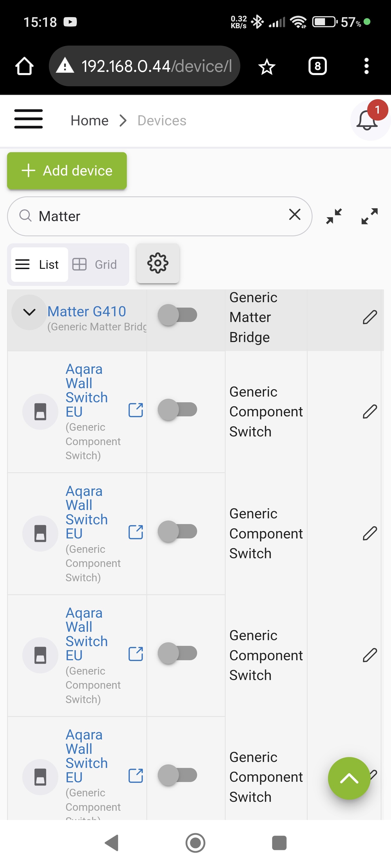Open the notifications bell
Viewport: 391px width, 868px height.
367,121
